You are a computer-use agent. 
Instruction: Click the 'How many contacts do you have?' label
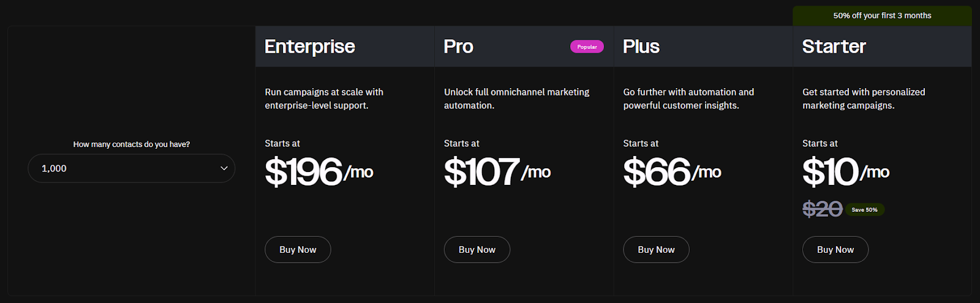[x=132, y=144]
